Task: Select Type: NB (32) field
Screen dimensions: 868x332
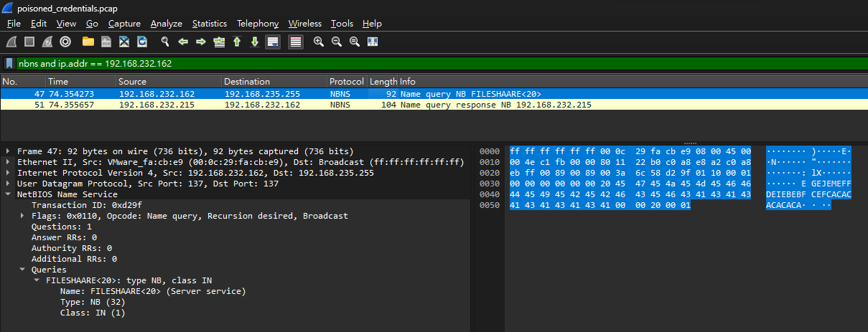Action: (93, 302)
